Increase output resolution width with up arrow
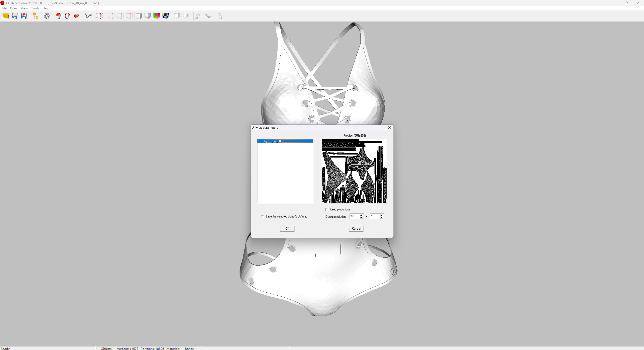The width and height of the screenshot is (644, 350). pos(361,215)
